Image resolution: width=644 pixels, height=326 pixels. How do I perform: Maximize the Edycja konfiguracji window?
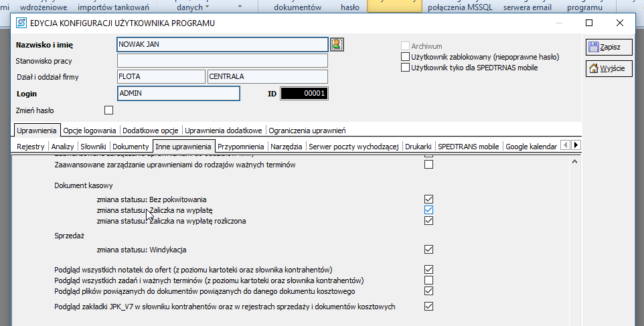tap(589, 23)
